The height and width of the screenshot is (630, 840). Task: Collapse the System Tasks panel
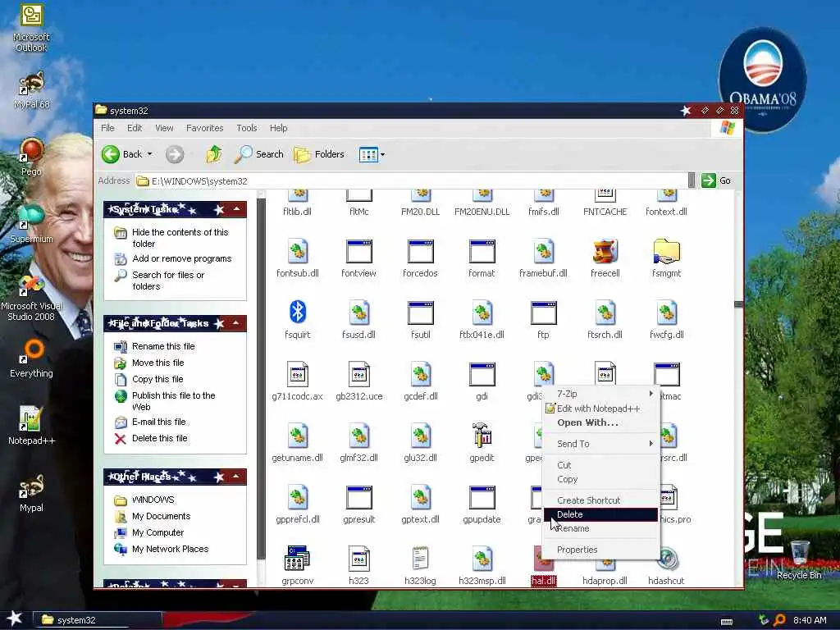(237, 209)
